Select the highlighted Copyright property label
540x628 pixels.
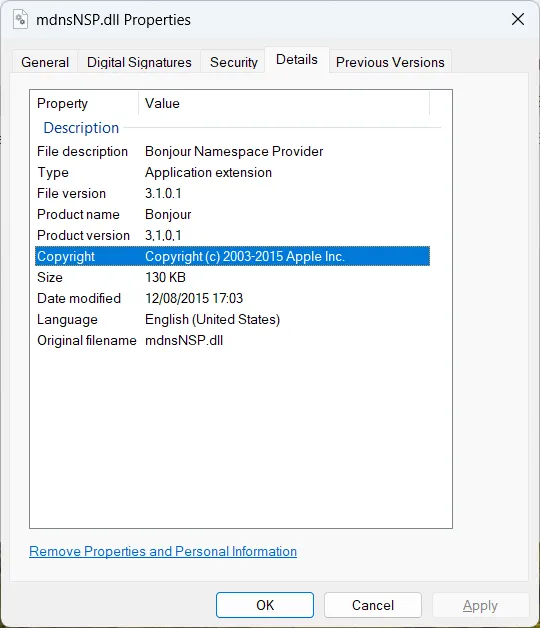click(66, 256)
